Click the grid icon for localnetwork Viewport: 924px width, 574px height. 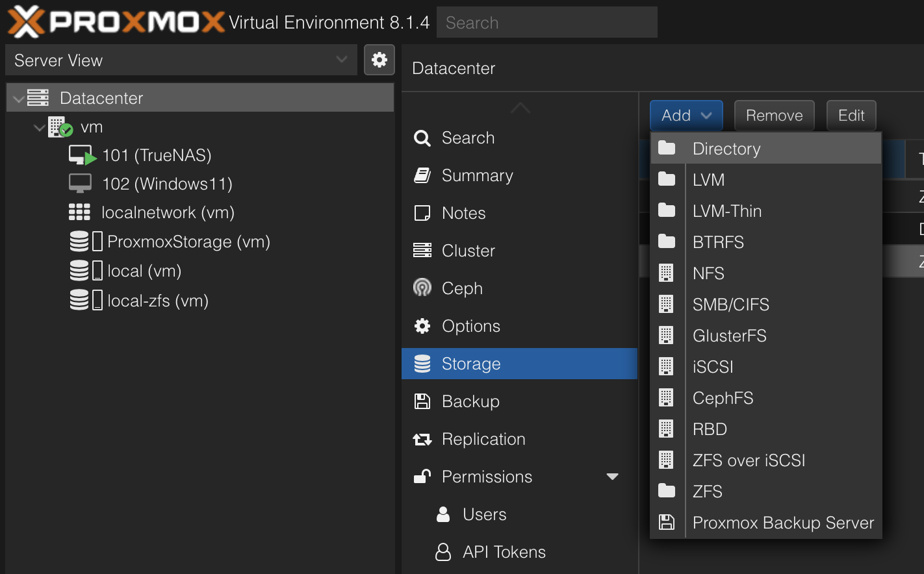(x=79, y=212)
